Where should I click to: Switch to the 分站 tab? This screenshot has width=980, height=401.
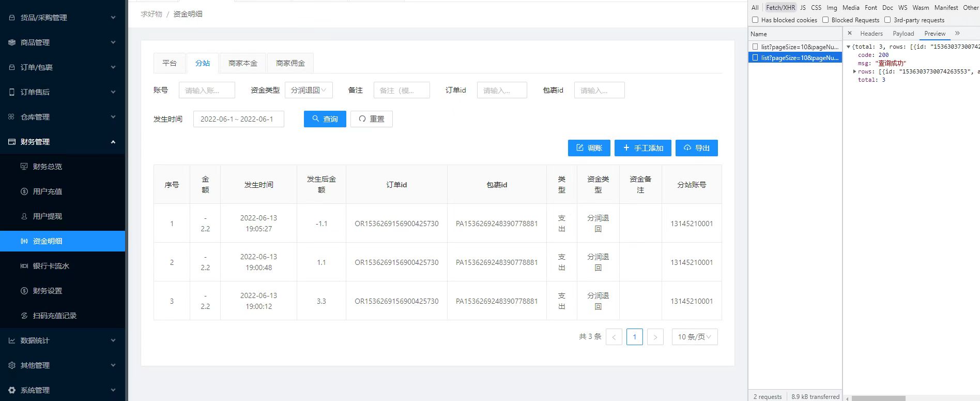pyautogui.click(x=203, y=63)
